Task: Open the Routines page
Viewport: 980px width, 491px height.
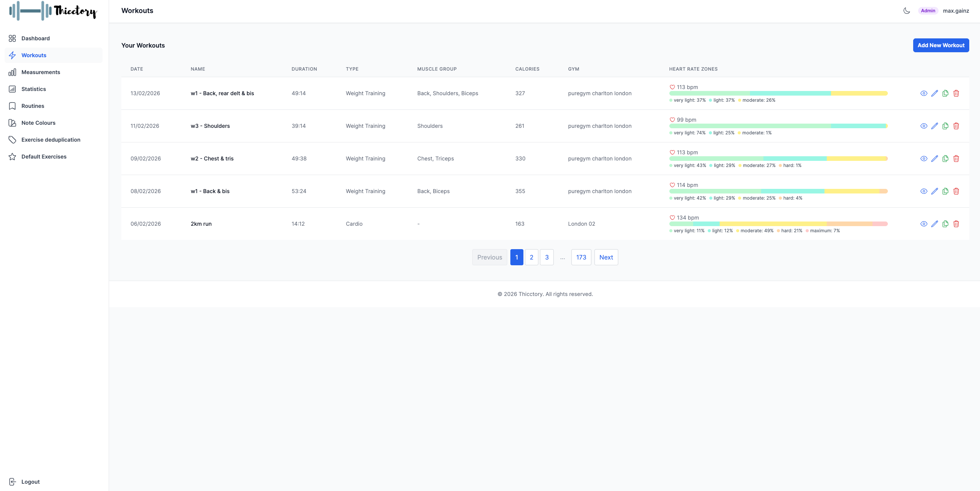Action: point(33,106)
